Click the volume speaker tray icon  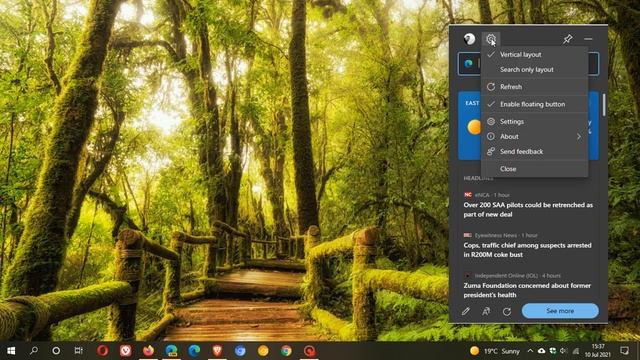click(564, 351)
